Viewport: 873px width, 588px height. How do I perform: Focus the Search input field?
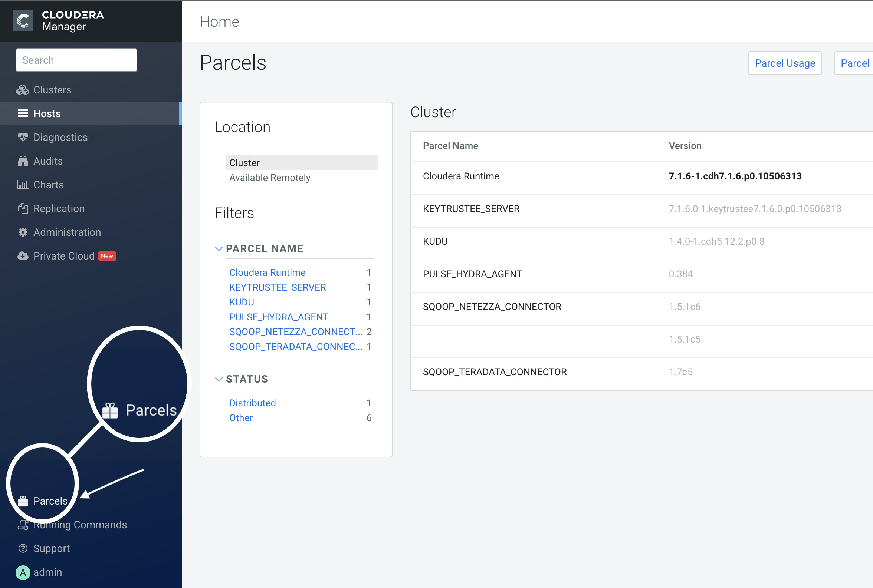(x=76, y=60)
